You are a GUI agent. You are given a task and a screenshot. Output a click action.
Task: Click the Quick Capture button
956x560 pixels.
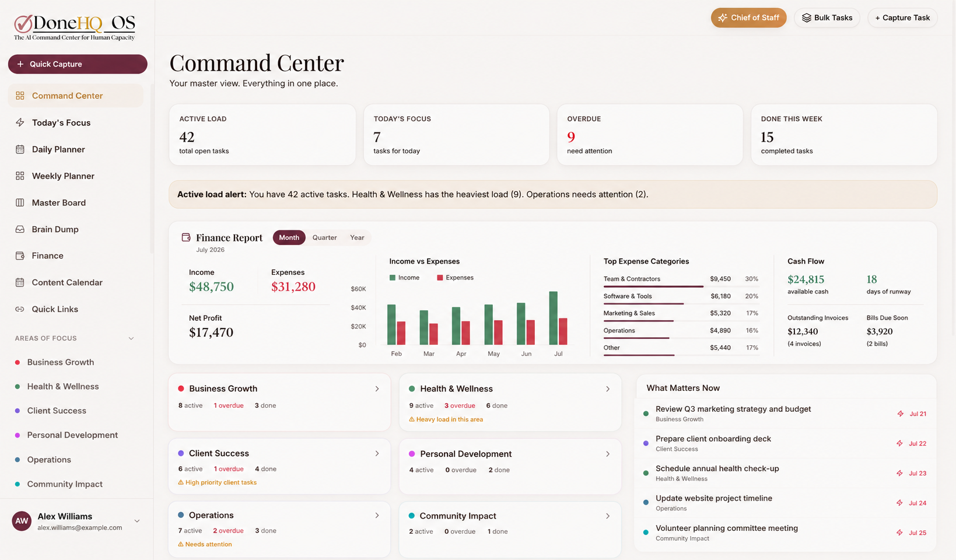pos(78,64)
